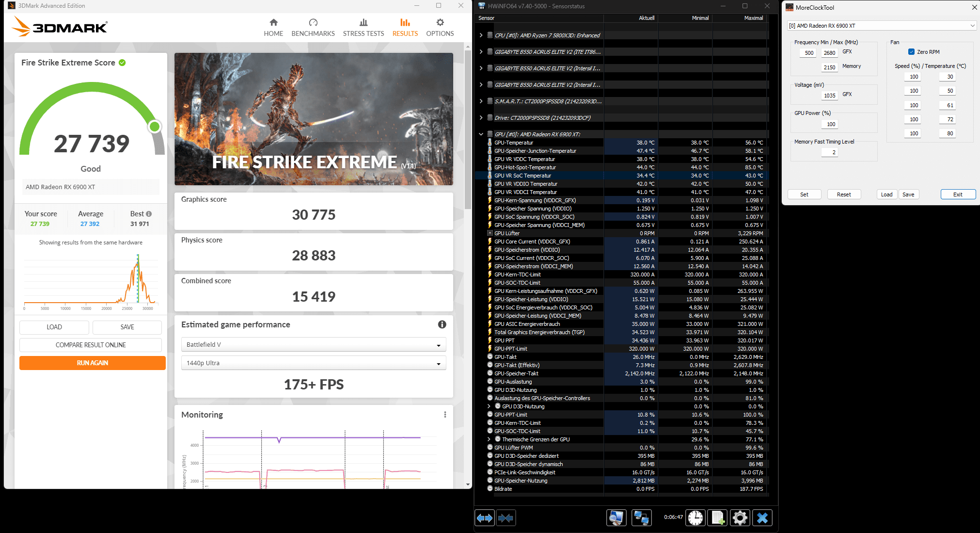The height and width of the screenshot is (533, 980).
Task: Click the clock reset-timer icon in HWiNFO
Action: pyautogui.click(x=695, y=518)
